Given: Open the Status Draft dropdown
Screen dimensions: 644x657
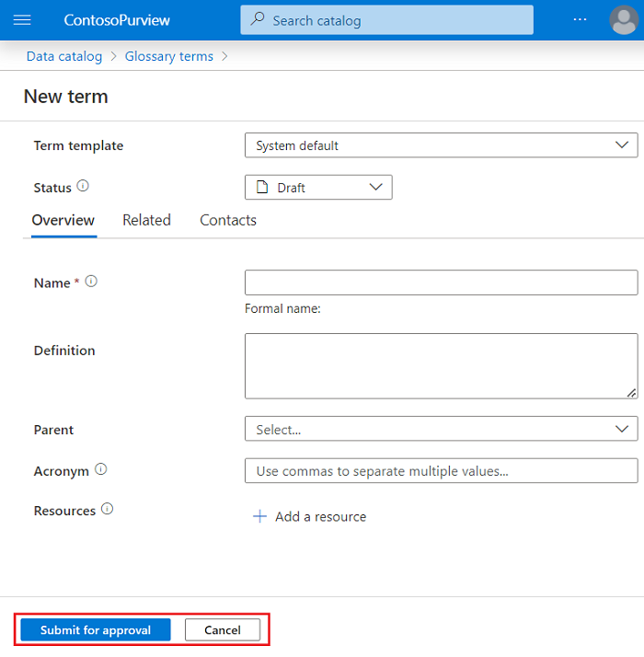Looking at the screenshot, I should (318, 188).
